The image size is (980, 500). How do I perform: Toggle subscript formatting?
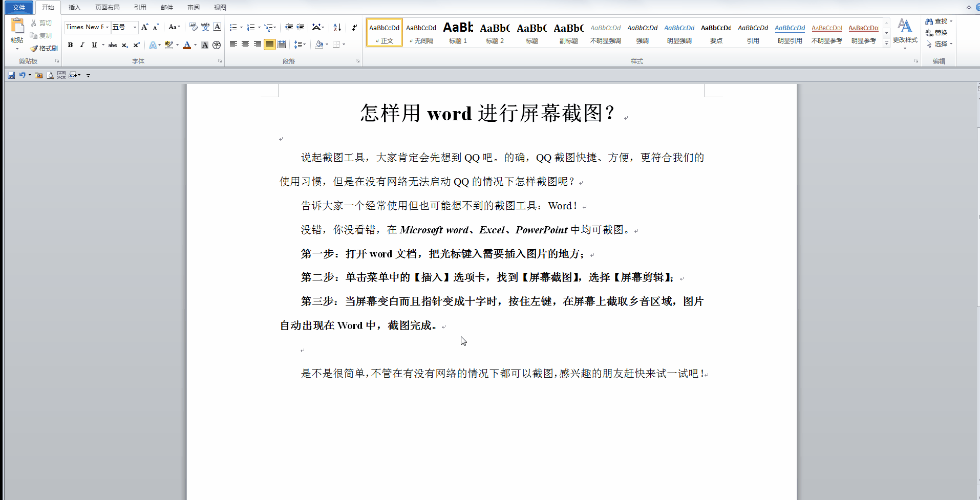(x=124, y=45)
